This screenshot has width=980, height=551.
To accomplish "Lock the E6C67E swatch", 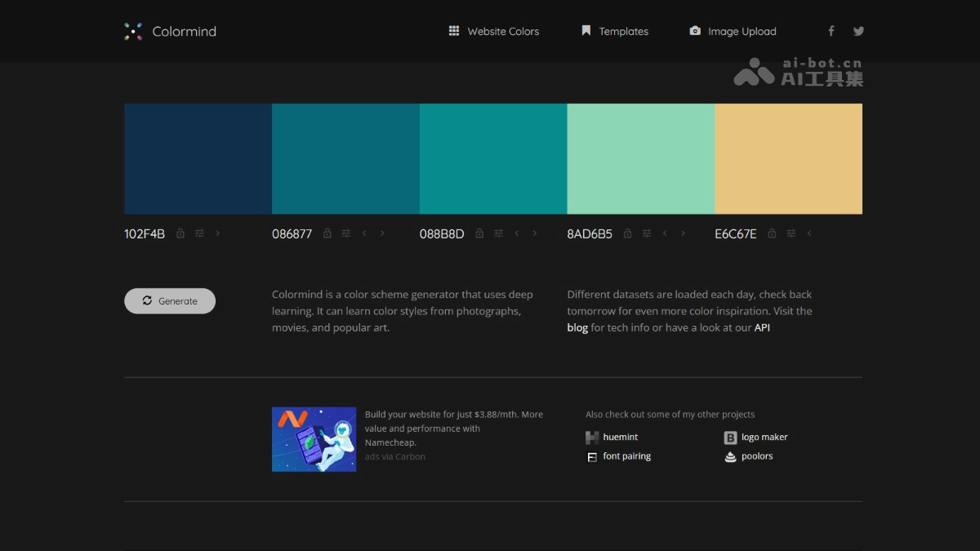I will [771, 233].
